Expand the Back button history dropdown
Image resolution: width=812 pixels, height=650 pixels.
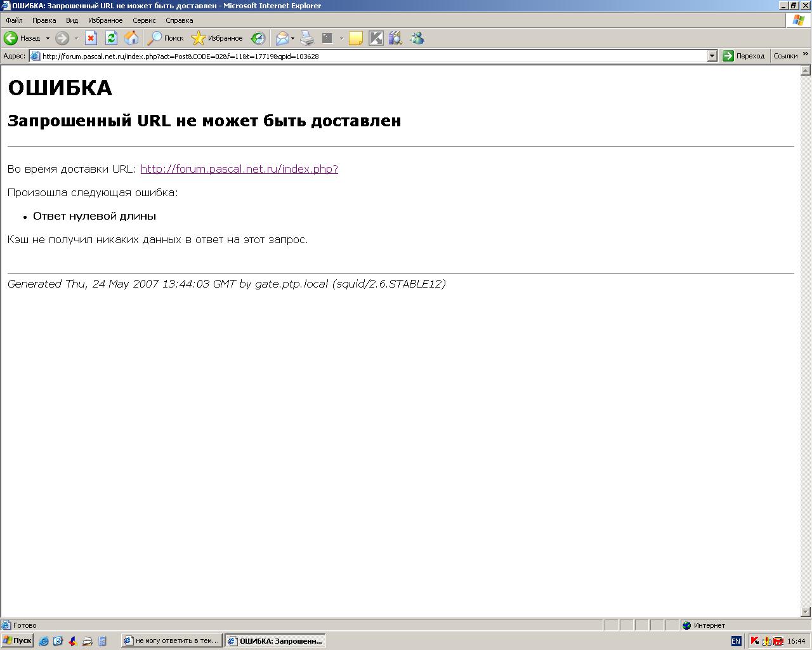coord(48,38)
